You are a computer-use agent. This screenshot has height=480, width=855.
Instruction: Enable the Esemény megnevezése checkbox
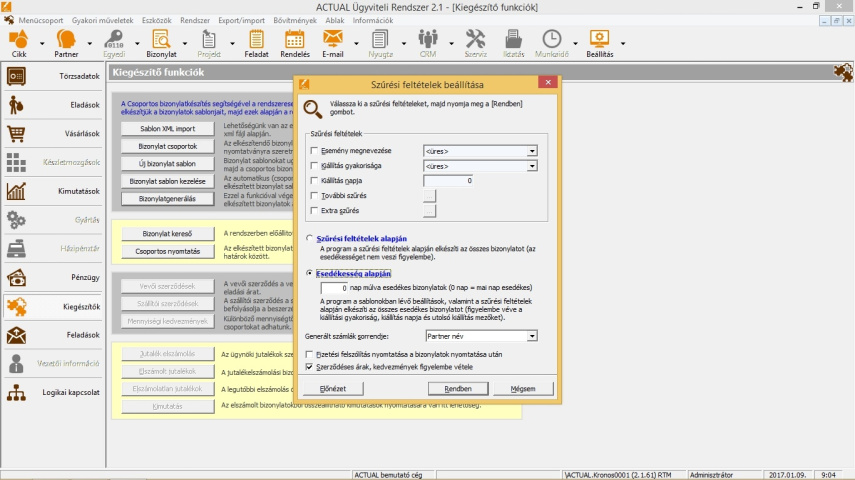[x=314, y=151]
